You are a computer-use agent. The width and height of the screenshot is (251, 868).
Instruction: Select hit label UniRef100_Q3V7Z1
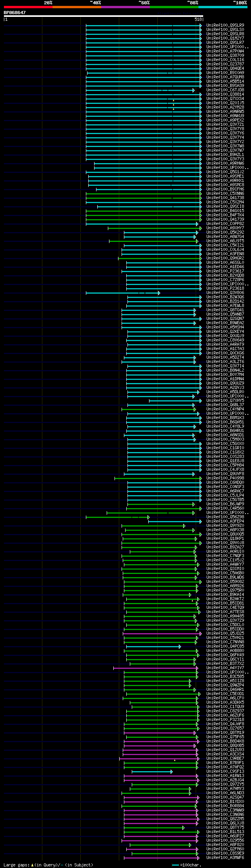(x=225, y=124)
